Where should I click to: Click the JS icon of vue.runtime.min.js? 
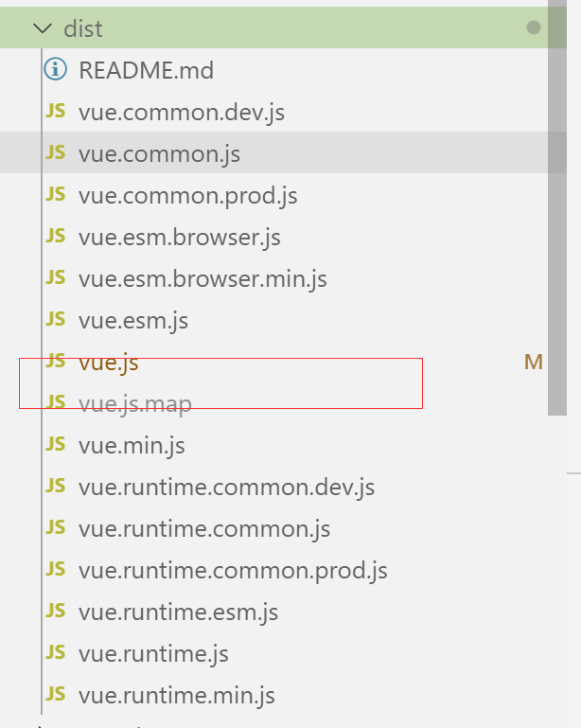pyautogui.click(x=56, y=695)
